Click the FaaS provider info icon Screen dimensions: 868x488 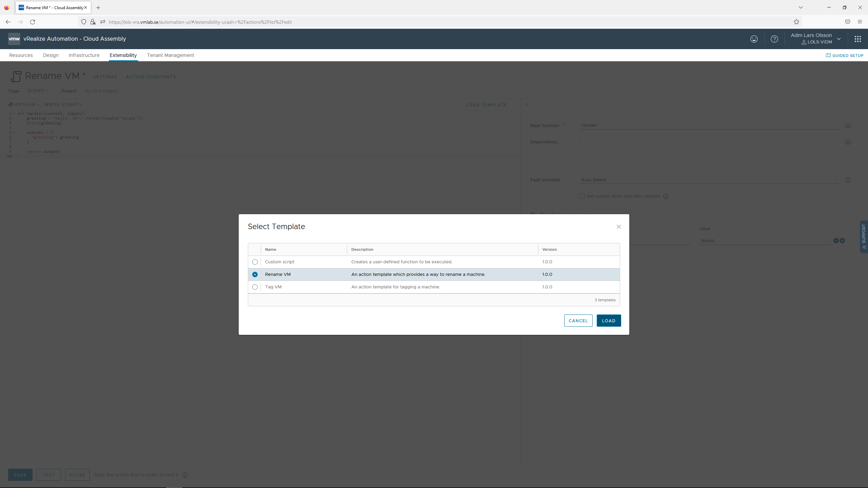click(848, 180)
